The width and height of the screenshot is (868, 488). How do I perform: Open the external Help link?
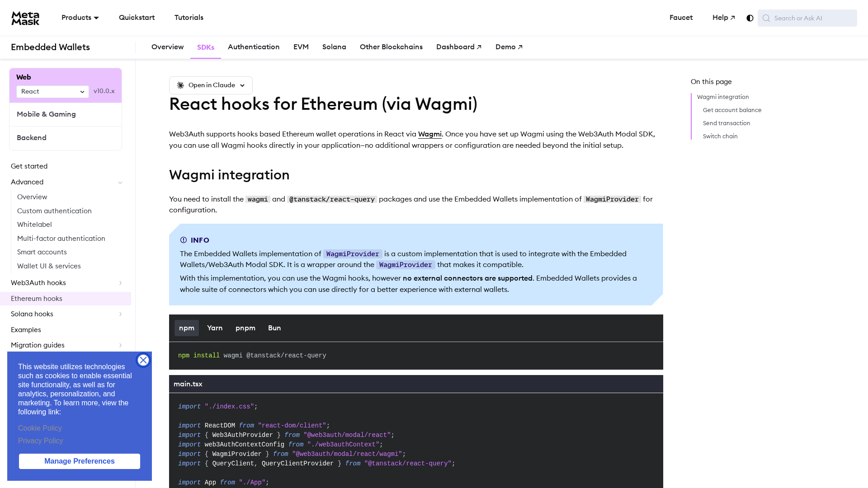[x=724, y=18]
